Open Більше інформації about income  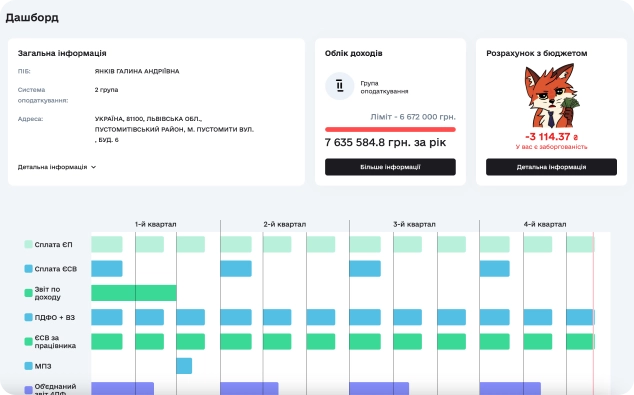point(390,167)
